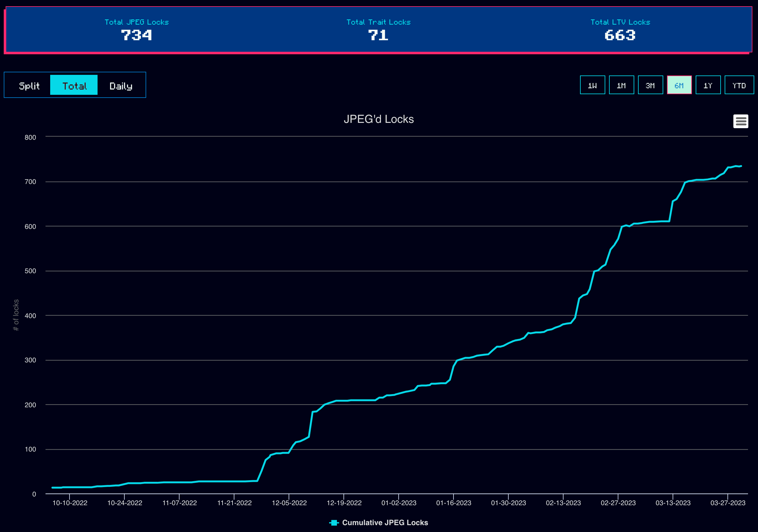Click the Total Trait Locks value

click(x=378, y=35)
